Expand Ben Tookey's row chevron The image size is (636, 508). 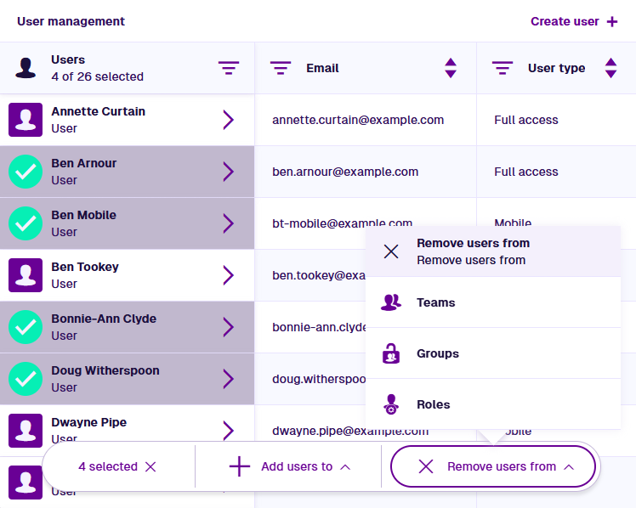tap(228, 275)
